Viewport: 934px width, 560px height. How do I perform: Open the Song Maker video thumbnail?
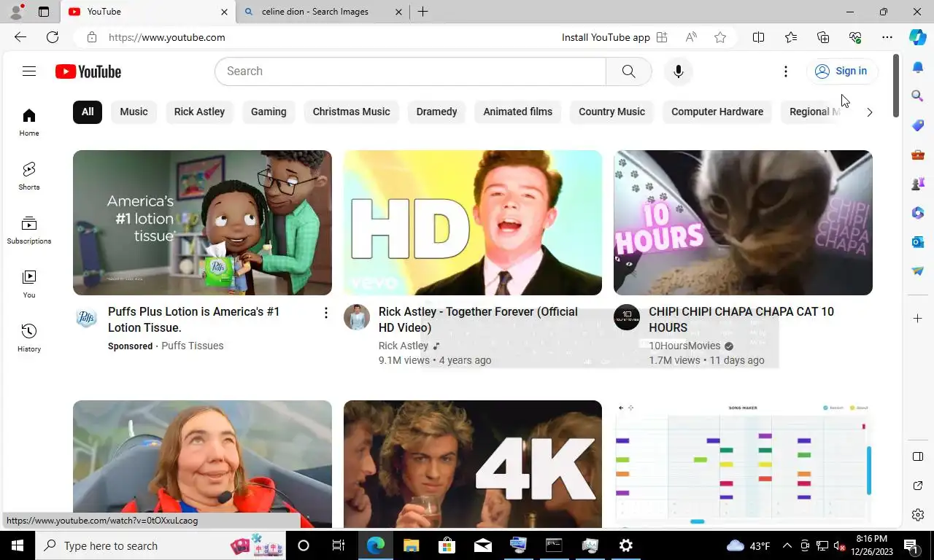pos(743,464)
